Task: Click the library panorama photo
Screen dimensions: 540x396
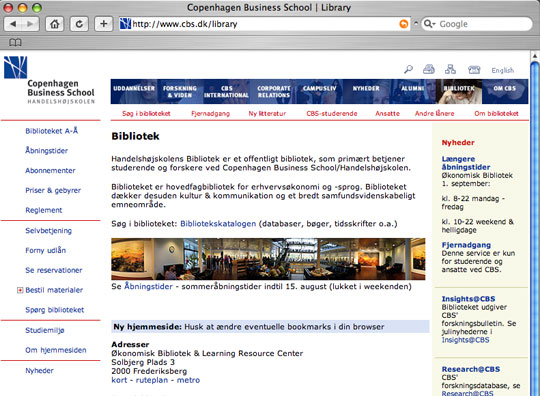Action: click(268, 259)
